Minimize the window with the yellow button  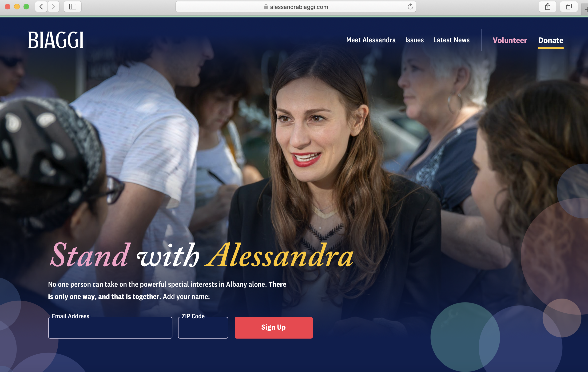pyautogui.click(x=17, y=7)
